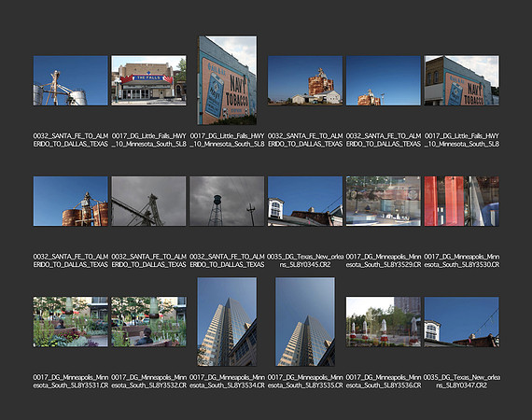Select the window reflection photo 5L8Y3529

pyautogui.click(x=384, y=202)
